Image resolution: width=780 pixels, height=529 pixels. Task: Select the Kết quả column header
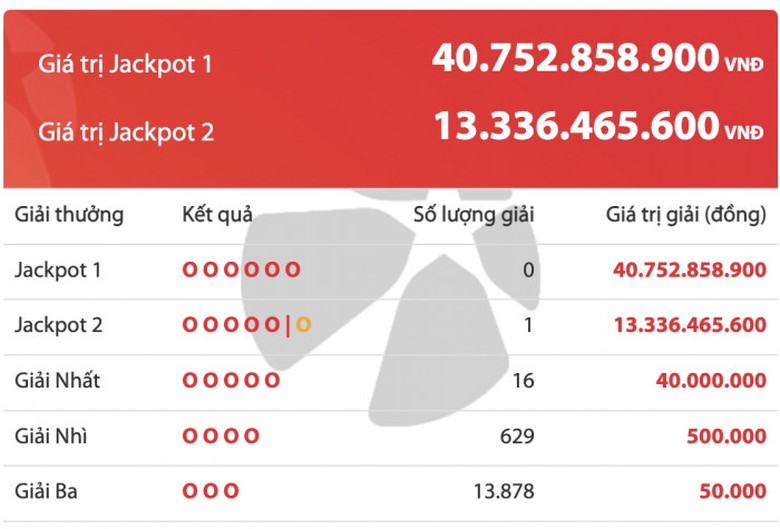218,214
